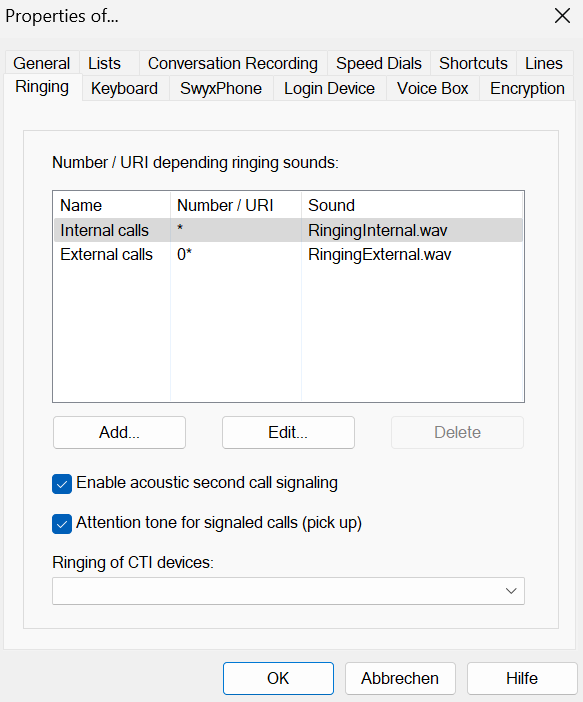Viewport: 583px width, 702px height.
Task: Select the Speed Dials tab
Action: (x=379, y=63)
